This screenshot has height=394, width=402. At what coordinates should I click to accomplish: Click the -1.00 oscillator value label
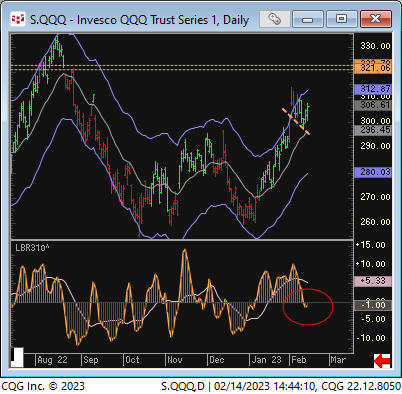click(x=372, y=305)
